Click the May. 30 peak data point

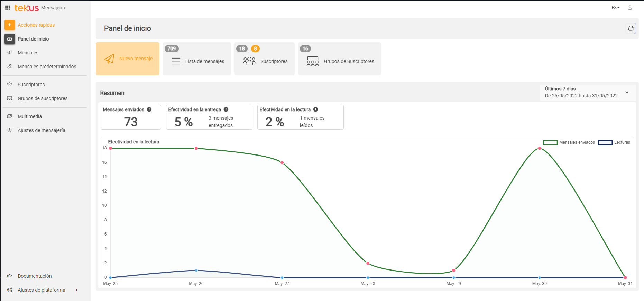(x=539, y=148)
